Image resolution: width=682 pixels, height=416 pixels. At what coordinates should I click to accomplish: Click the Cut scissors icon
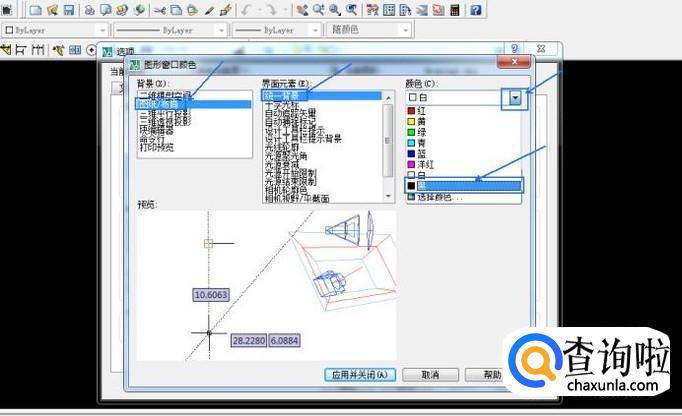point(156,10)
